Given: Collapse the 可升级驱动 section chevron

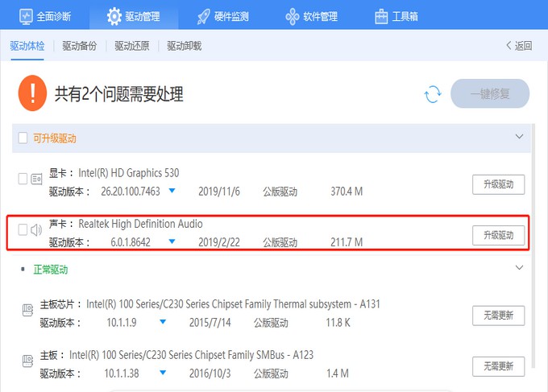Looking at the screenshot, I should [519, 137].
